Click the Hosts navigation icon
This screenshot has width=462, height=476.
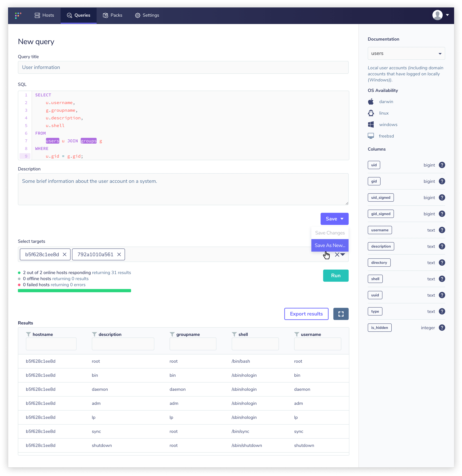point(38,15)
